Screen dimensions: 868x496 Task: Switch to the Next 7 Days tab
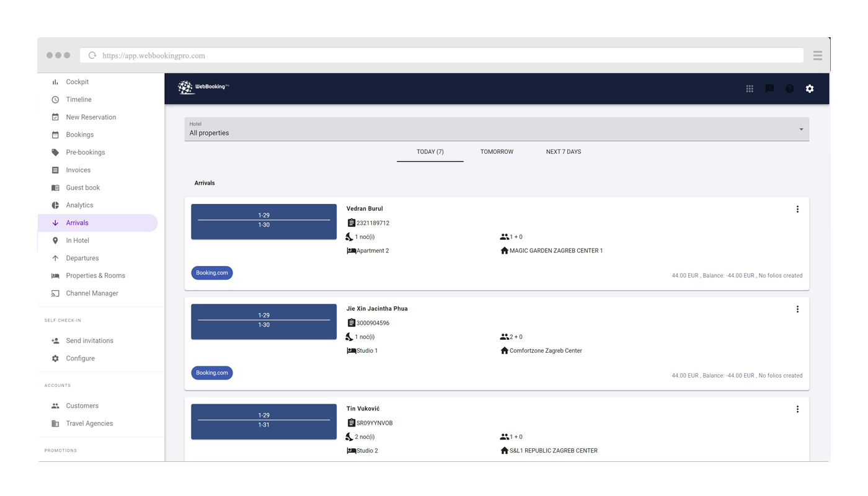click(563, 152)
